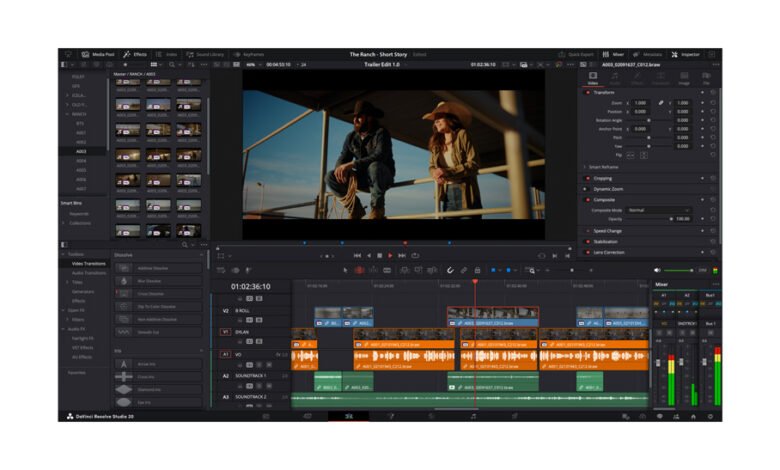Image resolution: width=780 pixels, height=470 pixels.
Task: Select Audio Transitions in Toolbox
Action: coord(89,273)
